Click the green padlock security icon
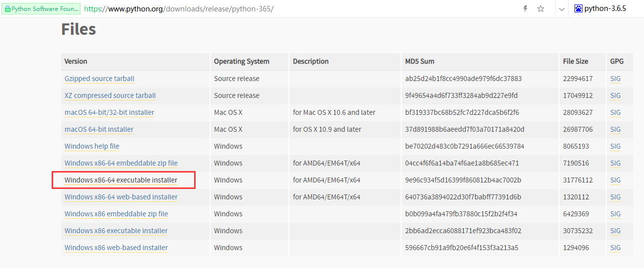Viewport: 644px width, 268px height. pos(7,9)
